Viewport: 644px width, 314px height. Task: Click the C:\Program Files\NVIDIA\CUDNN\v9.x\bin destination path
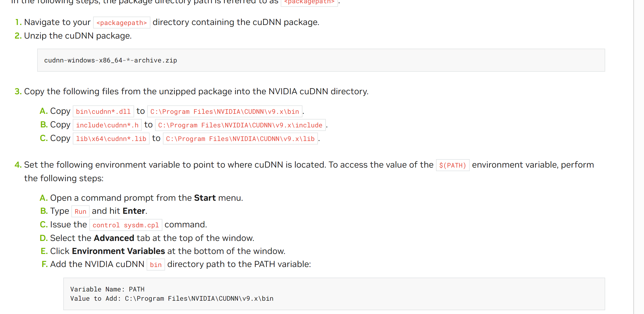[225, 111]
